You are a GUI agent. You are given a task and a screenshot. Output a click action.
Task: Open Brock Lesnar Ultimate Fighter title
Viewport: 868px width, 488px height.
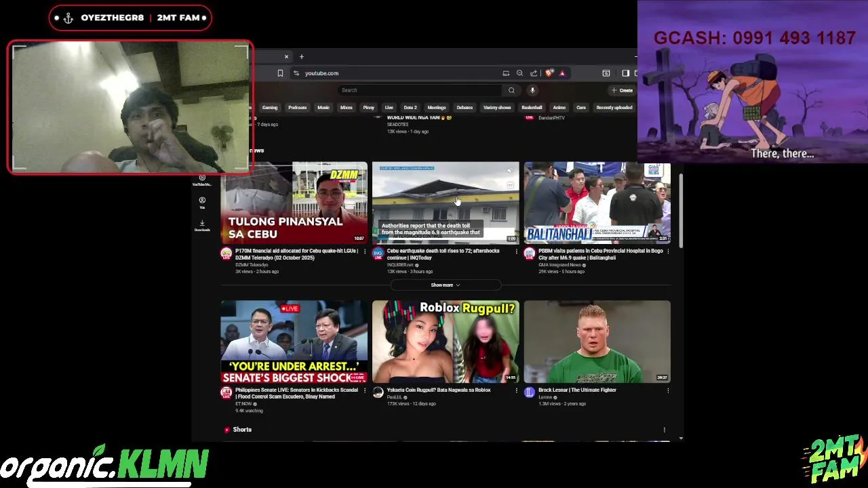click(577, 390)
